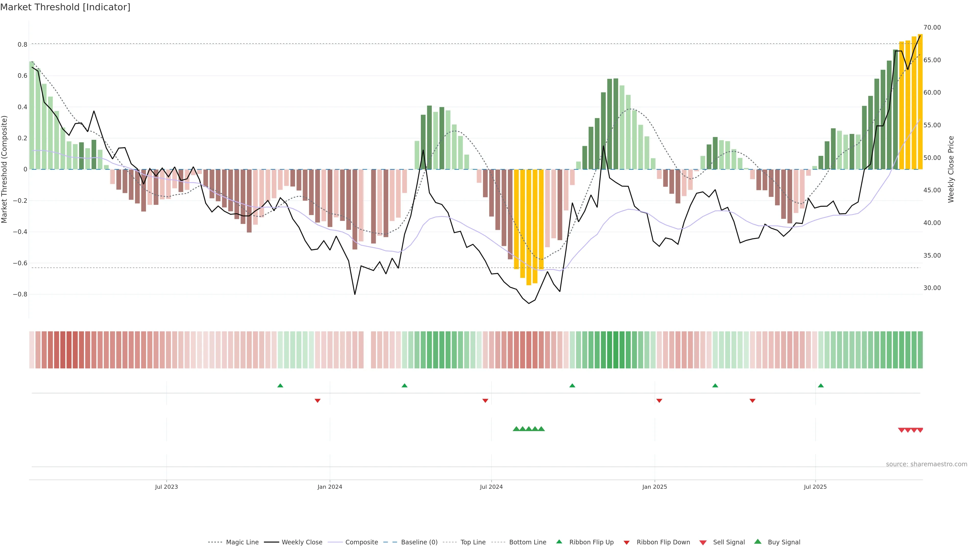Click the Jul 2025 x-axis label
The height and width of the screenshot is (551, 980).
pyautogui.click(x=815, y=487)
